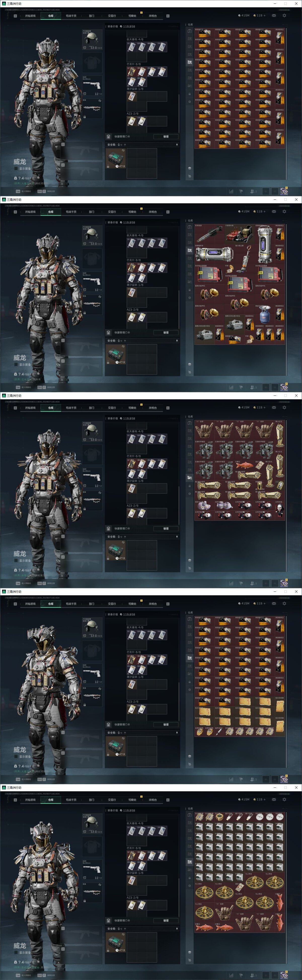Open mail envelope in coffee-bean-only stash window
This screenshot has width=302, height=980.
coord(274,16)
